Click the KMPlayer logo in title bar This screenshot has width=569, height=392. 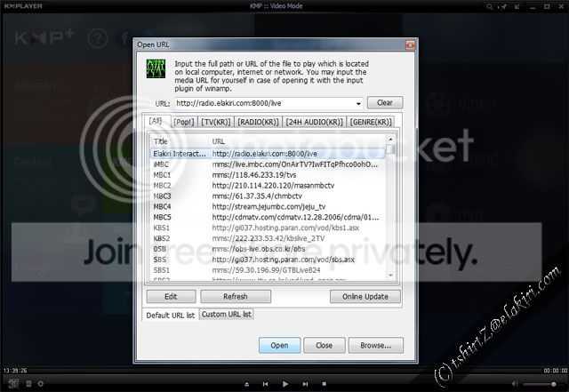click(23, 6)
